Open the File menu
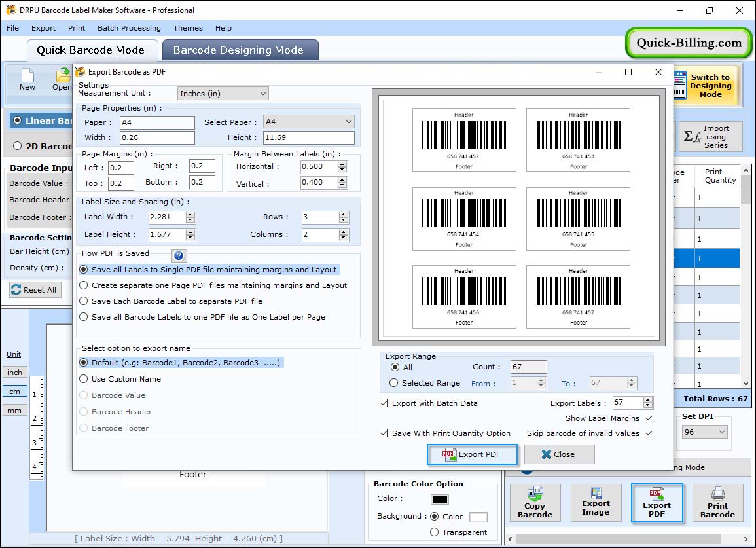756x548 pixels. pos(13,28)
